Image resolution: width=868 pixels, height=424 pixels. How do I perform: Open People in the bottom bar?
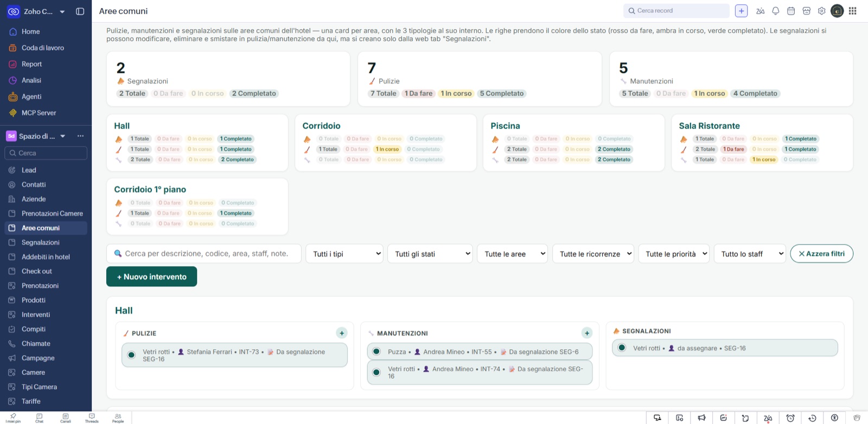tap(118, 418)
